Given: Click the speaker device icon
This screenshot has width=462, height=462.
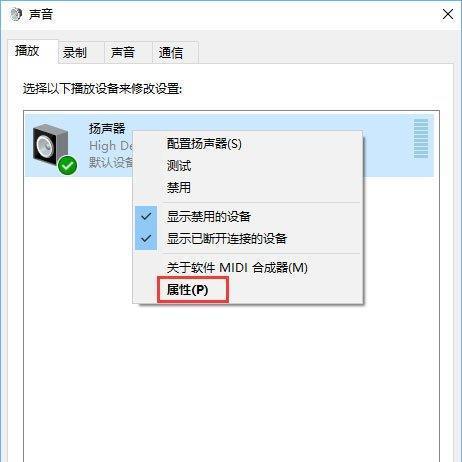Looking at the screenshot, I should (x=51, y=145).
